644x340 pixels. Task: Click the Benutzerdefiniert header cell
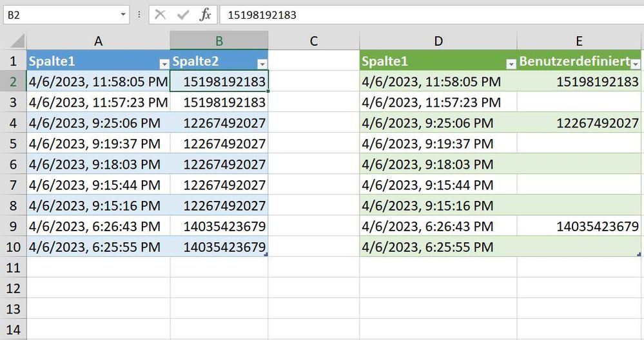coord(579,61)
